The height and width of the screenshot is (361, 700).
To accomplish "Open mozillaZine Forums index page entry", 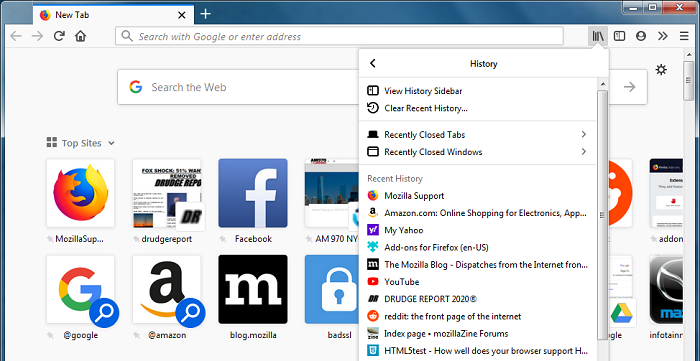I will [x=477, y=333].
